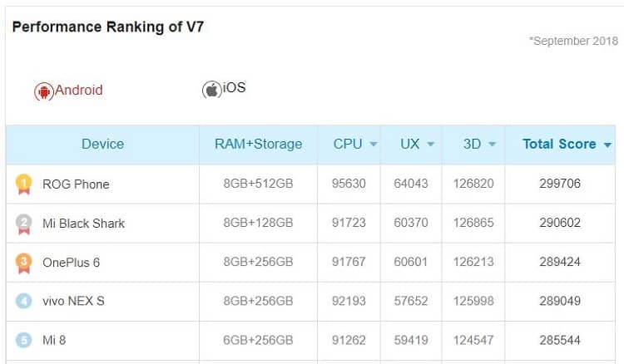Click CPU score 91723

[349, 223]
